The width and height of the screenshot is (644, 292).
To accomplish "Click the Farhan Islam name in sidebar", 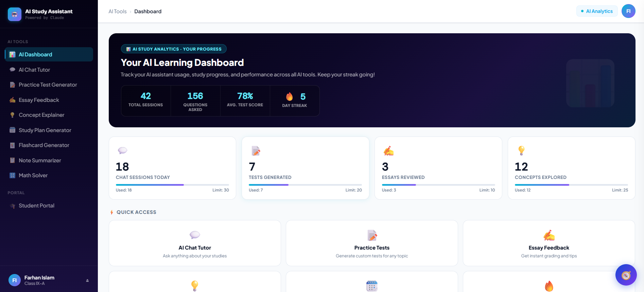I will 39,278.
